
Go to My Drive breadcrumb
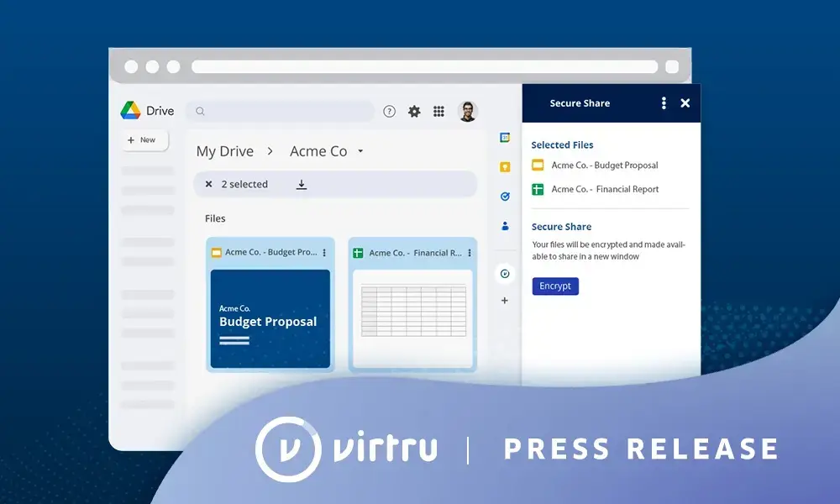pyautogui.click(x=225, y=151)
